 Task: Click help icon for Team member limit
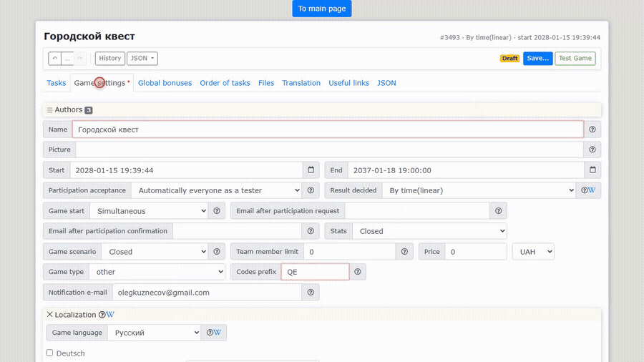coord(404,252)
